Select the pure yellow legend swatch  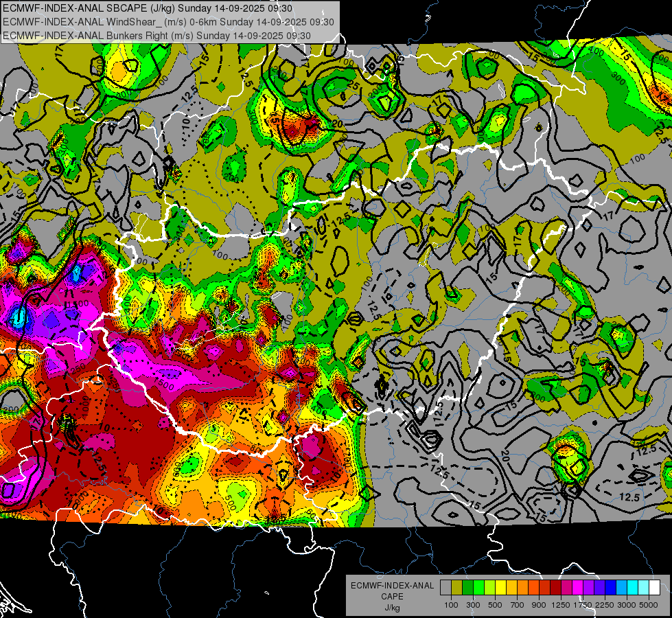coord(500,588)
